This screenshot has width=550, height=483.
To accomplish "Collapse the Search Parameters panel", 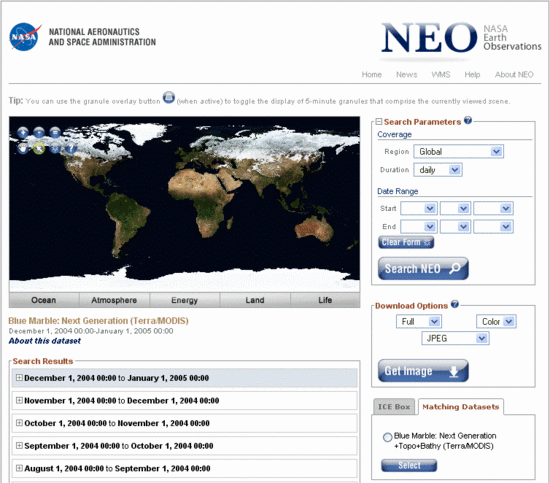I will [x=379, y=121].
